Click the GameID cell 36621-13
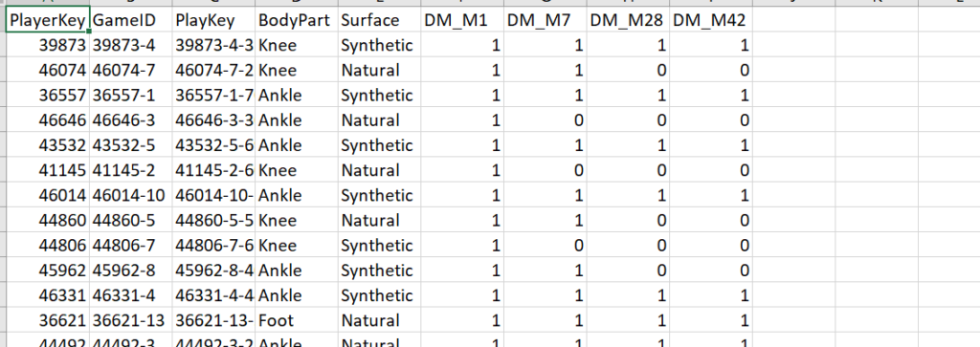The image size is (980, 347). pyautogui.click(x=131, y=320)
